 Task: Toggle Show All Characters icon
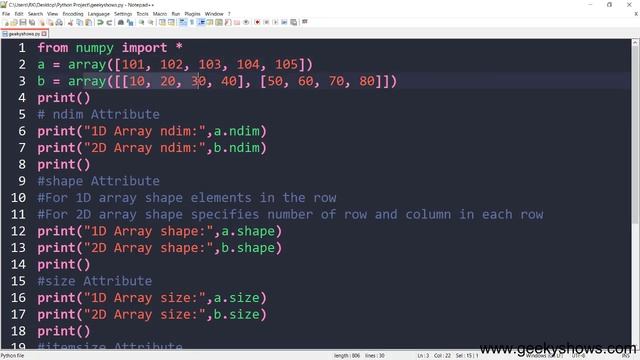pyautogui.click(x=191, y=22)
